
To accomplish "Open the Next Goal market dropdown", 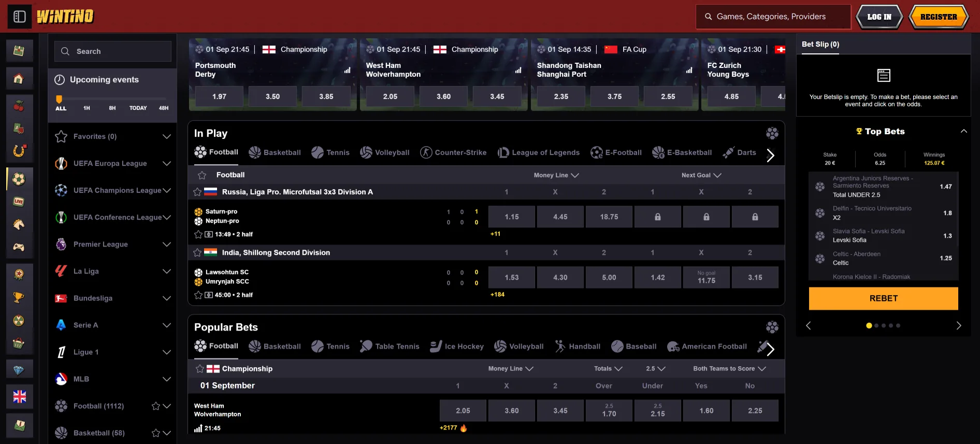I will pos(701,175).
